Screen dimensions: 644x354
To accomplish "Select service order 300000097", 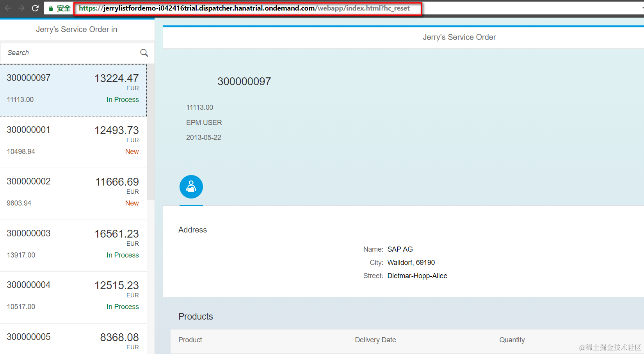I will coord(73,90).
